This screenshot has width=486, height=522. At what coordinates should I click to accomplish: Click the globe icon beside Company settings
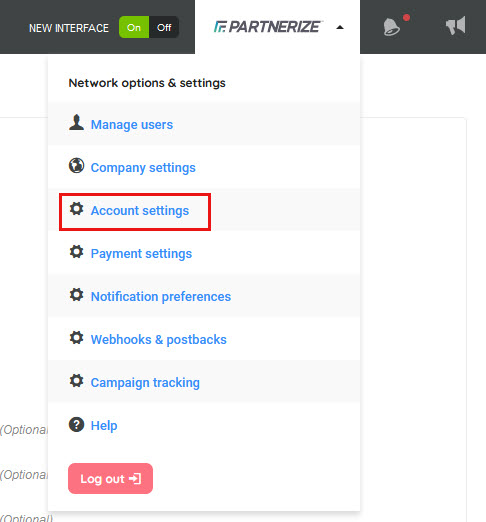(76, 165)
